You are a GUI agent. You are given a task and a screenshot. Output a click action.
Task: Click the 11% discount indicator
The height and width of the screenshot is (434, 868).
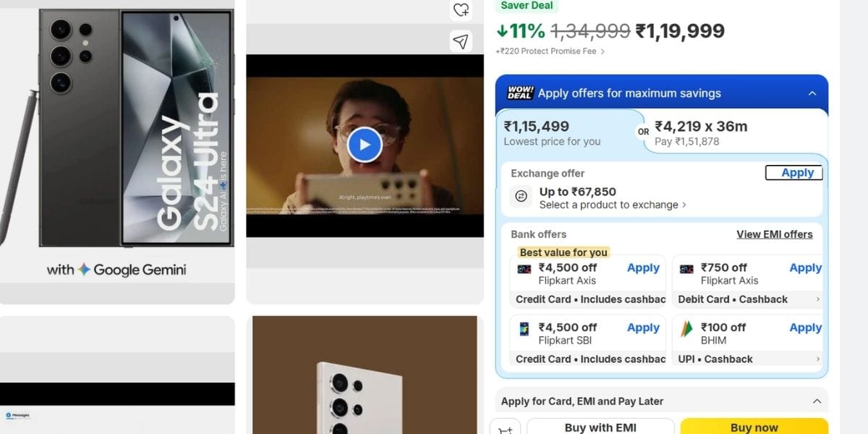coord(521,31)
